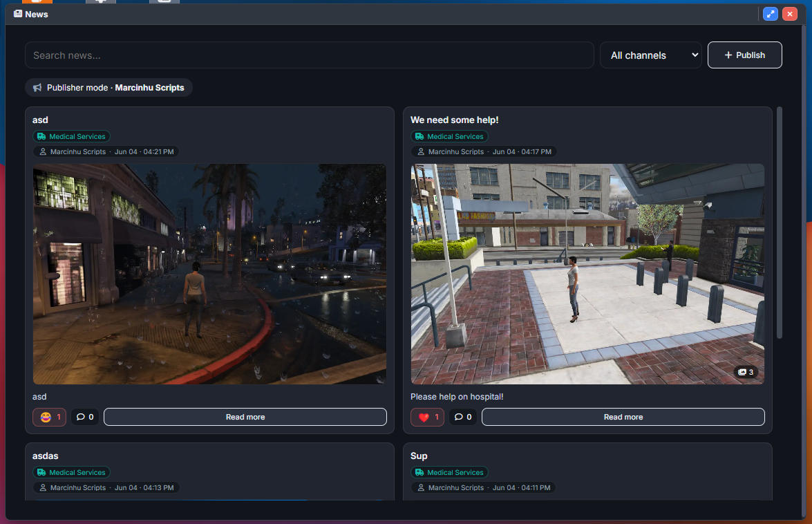
Task: Click 'Please help on hospital!' text
Action: coord(457,397)
